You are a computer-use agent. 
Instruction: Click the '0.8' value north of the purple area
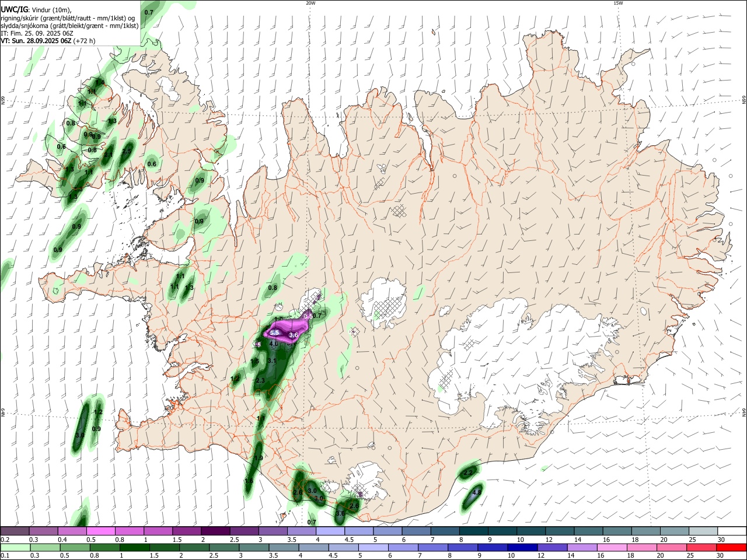pyautogui.click(x=273, y=288)
